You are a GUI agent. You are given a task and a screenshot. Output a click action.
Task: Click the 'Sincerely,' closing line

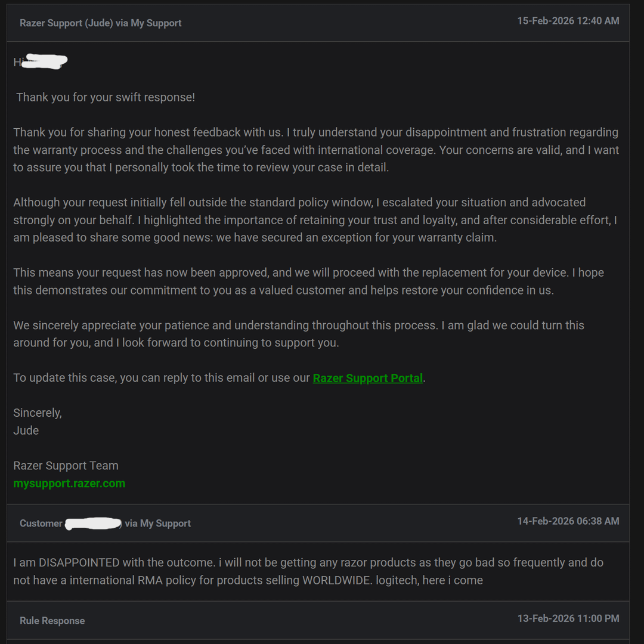38,413
